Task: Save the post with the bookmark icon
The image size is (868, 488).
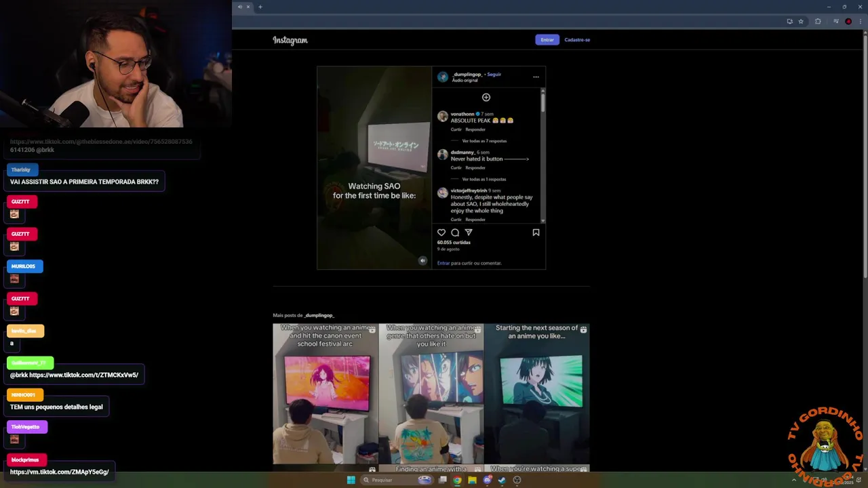Action: click(x=536, y=232)
